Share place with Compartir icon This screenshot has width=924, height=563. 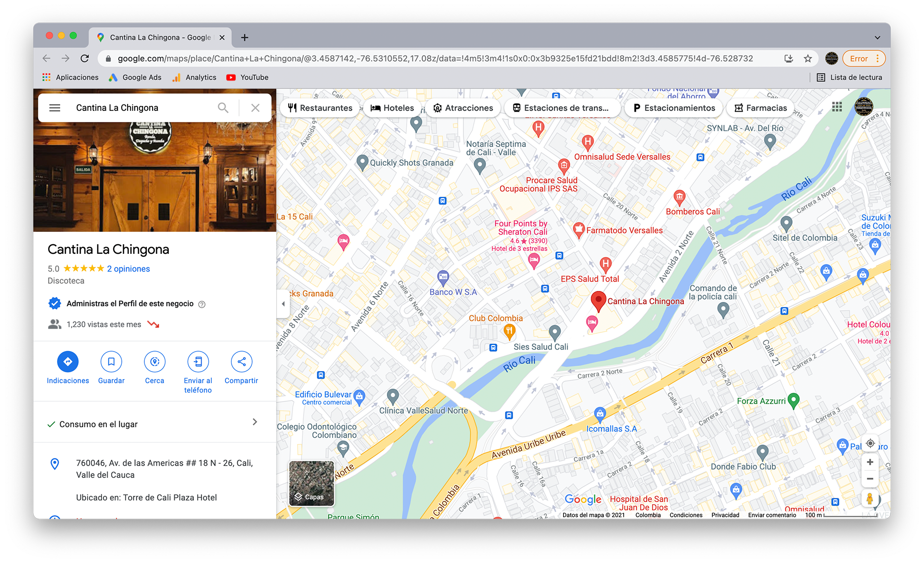coord(241,362)
